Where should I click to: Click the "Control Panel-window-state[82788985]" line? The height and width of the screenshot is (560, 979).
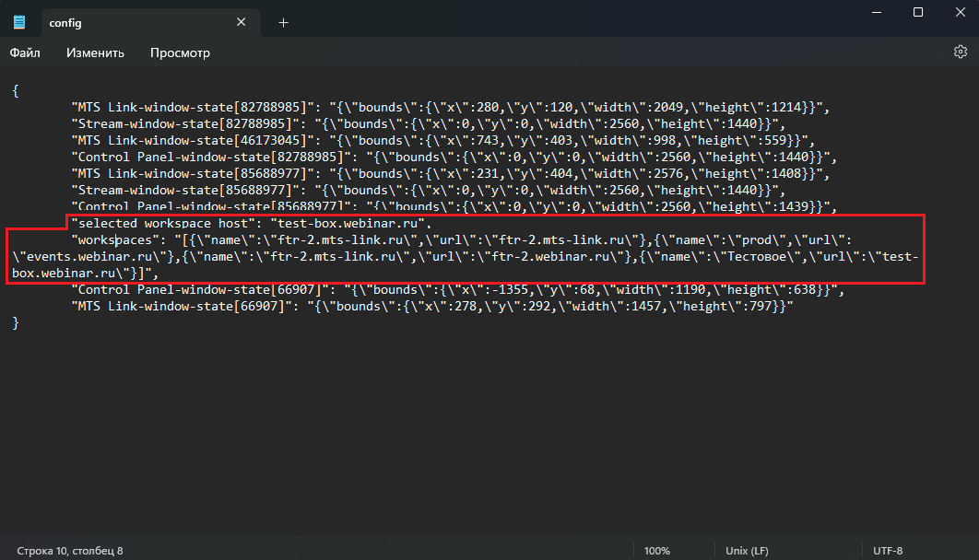click(x=454, y=157)
